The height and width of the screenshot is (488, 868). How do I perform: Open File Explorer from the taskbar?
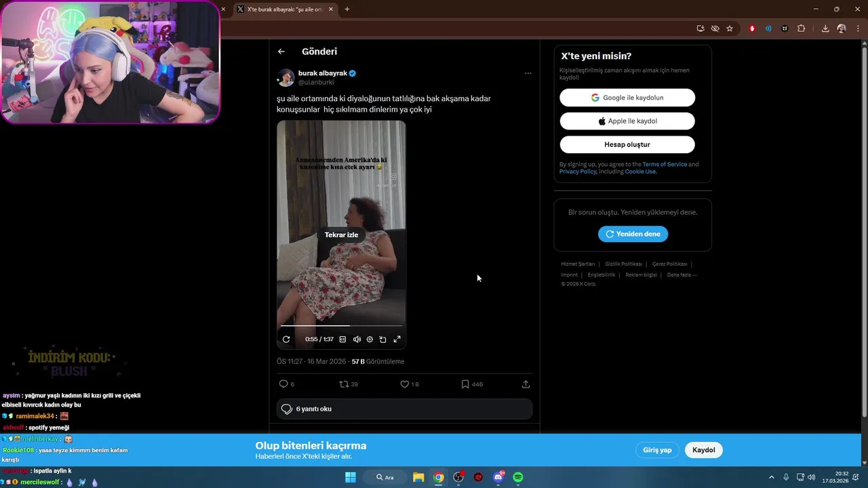tap(418, 477)
